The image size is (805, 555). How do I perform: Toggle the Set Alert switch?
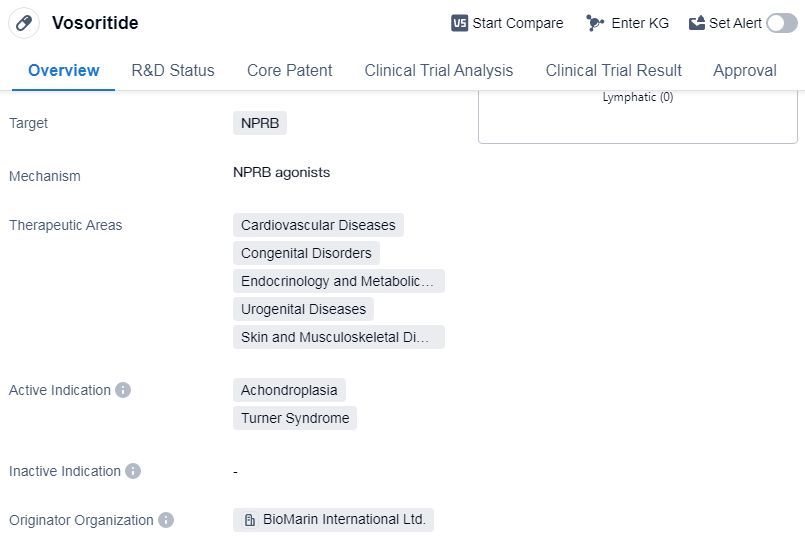(781, 23)
